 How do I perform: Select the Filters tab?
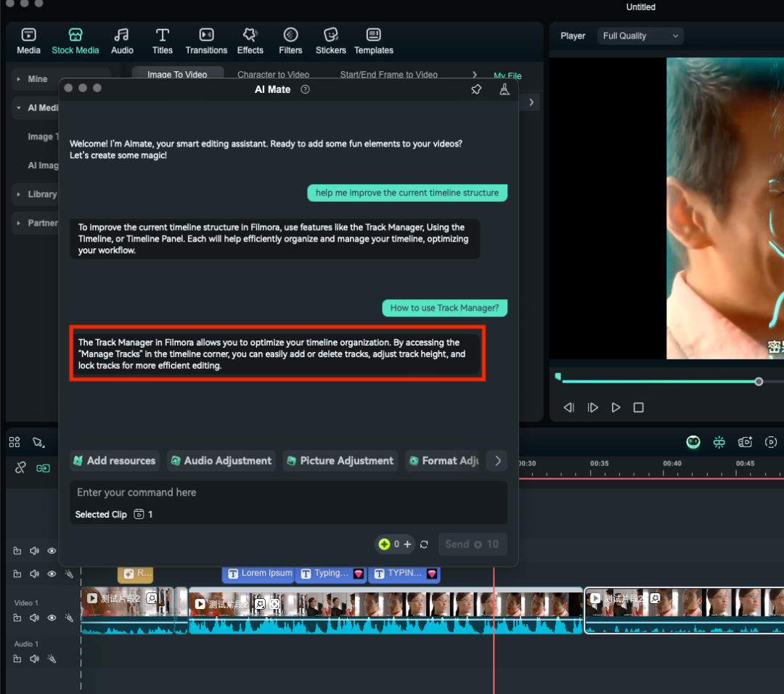click(290, 41)
